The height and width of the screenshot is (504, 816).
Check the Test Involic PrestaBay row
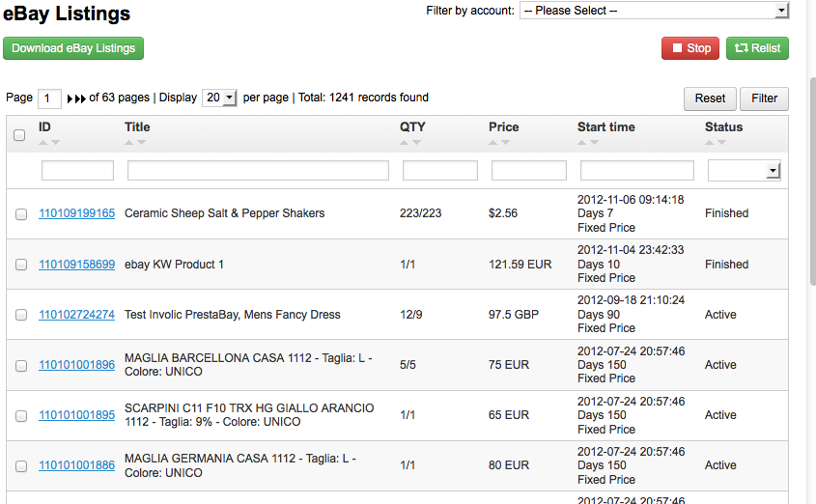coord(21,315)
